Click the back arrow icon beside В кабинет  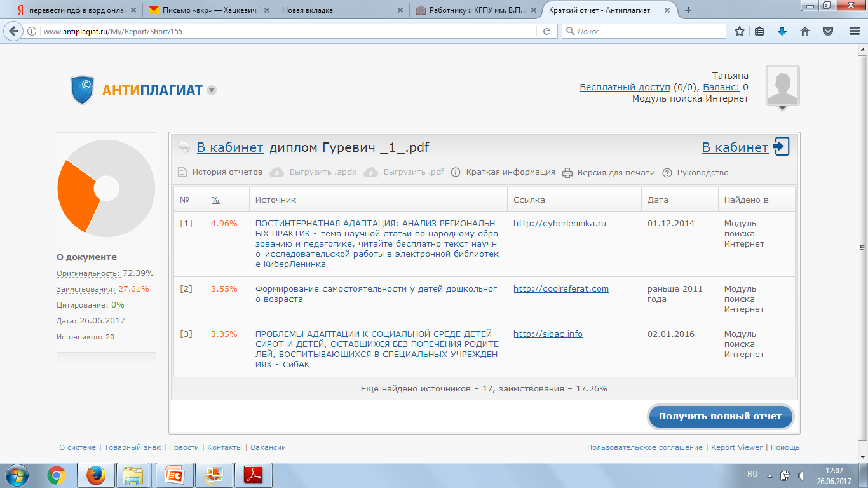(184, 147)
